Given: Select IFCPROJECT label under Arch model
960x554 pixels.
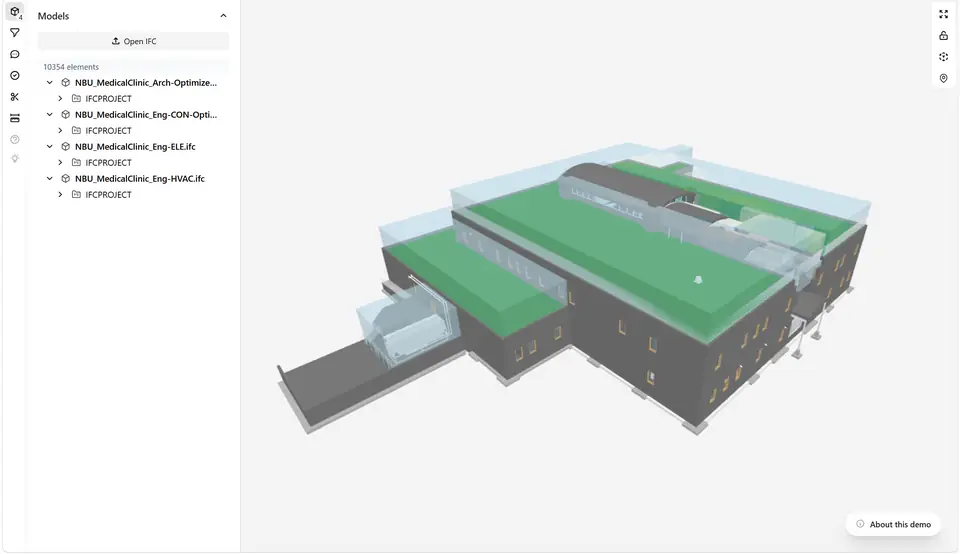Looking at the screenshot, I should pyautogui.click(x=108, y=99).
